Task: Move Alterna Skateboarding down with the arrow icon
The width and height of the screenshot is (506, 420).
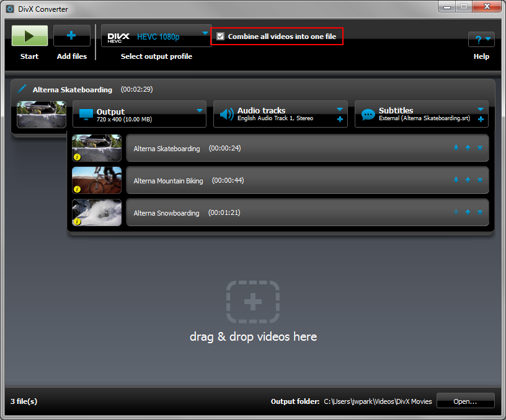Action: (456, 147)
